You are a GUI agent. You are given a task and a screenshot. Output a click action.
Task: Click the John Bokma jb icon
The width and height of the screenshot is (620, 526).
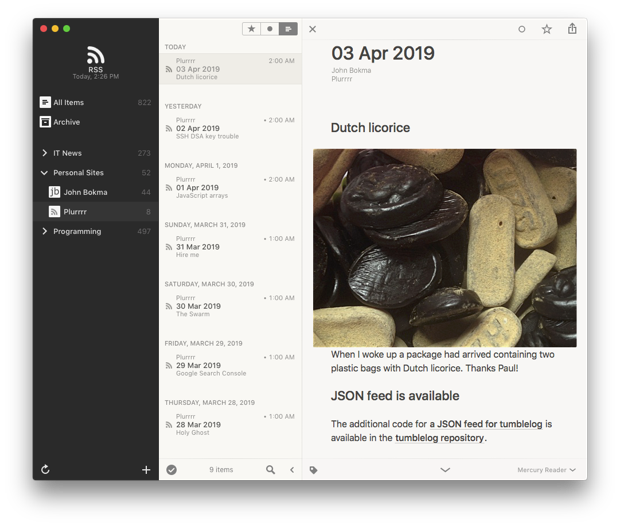(54, 192)
